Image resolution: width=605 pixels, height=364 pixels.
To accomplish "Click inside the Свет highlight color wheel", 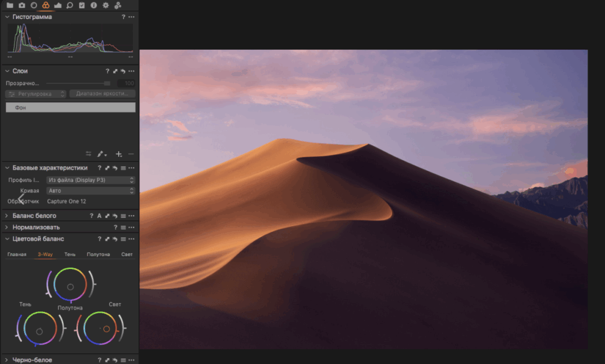I will 100,329.
